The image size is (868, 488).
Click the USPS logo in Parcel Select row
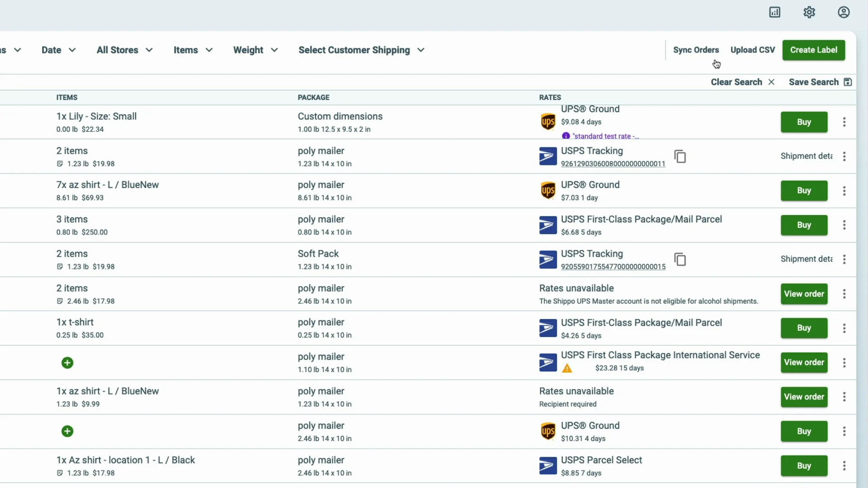pyautogui.click(x=548, y=466)
